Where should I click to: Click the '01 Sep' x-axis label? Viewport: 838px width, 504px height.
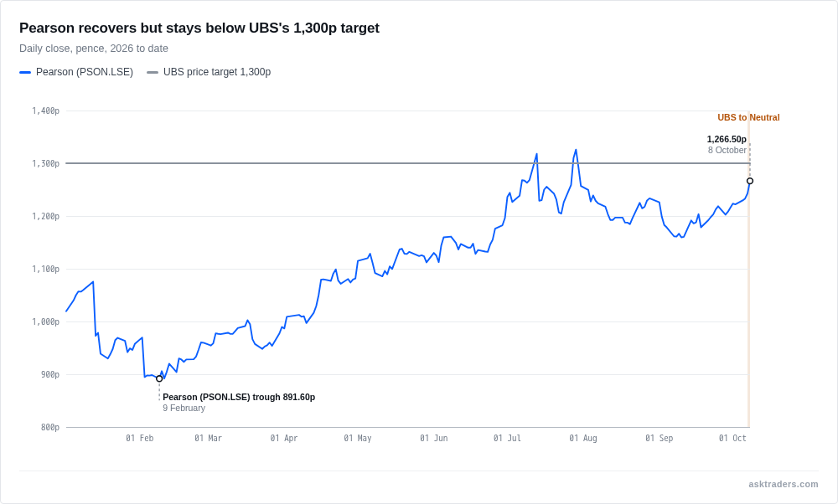point(659,439)
